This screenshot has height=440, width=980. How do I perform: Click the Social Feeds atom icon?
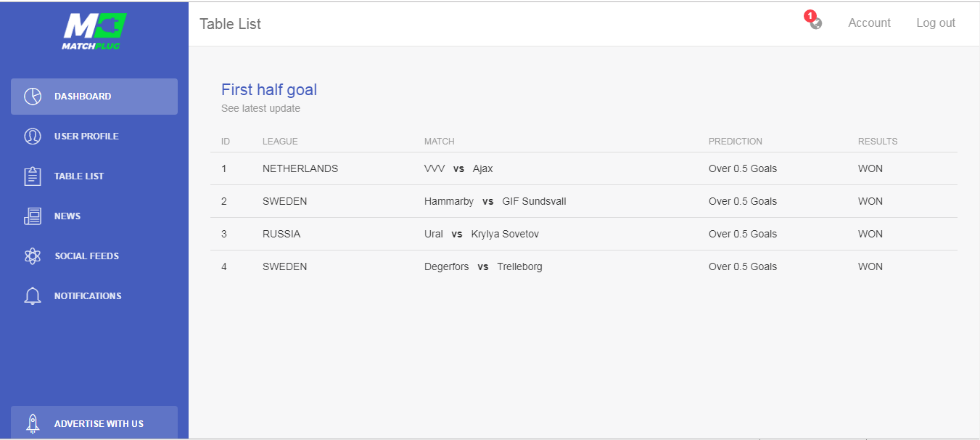[33, 256]
